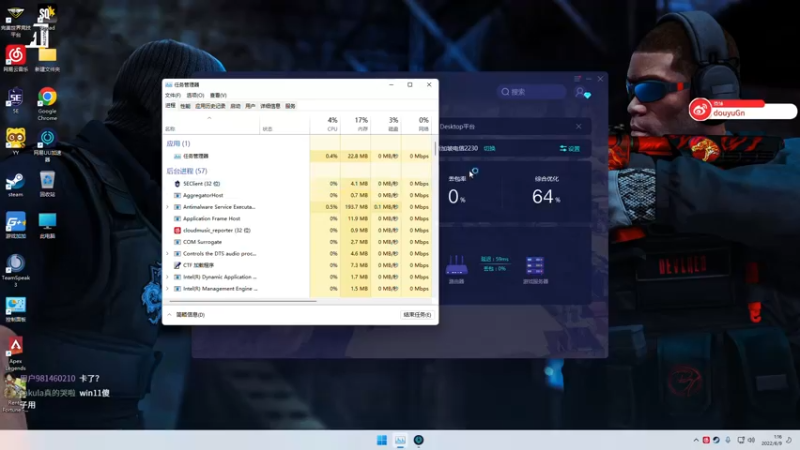Show hidden tray icons chevron

[696, 440]
